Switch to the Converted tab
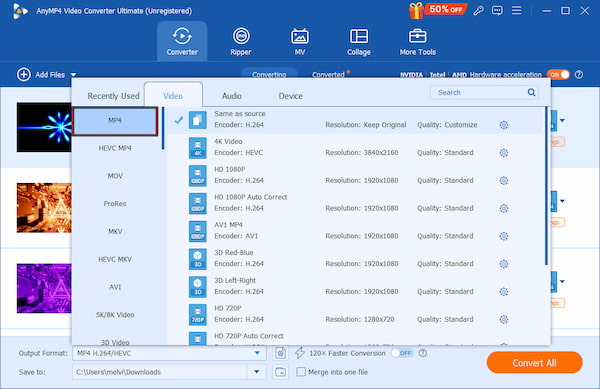 (328, 75)
